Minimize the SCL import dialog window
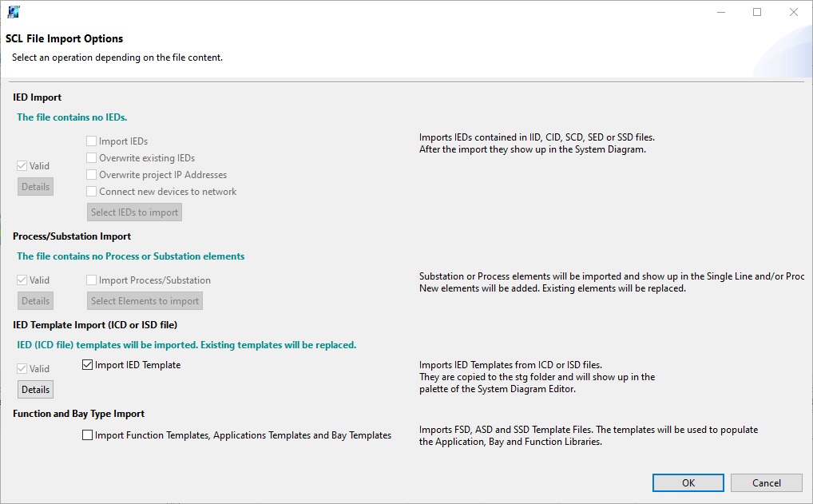Image resolution: width=813 pixels, height=504 pixels. coord(720,12)
